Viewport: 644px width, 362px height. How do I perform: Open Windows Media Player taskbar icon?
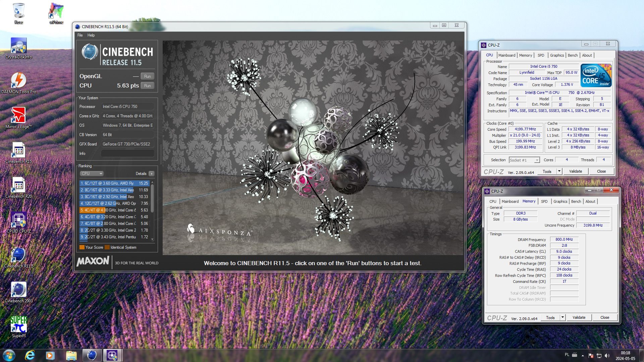click(x=50, y=355)
